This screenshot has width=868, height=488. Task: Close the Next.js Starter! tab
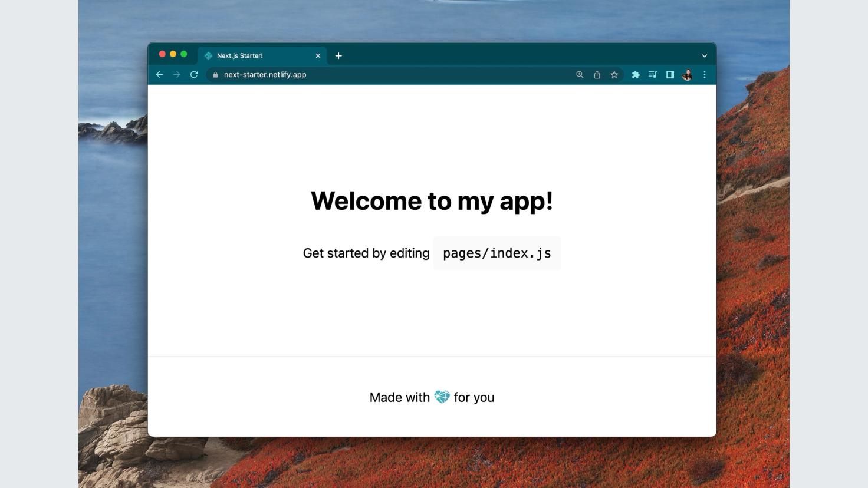318,56
